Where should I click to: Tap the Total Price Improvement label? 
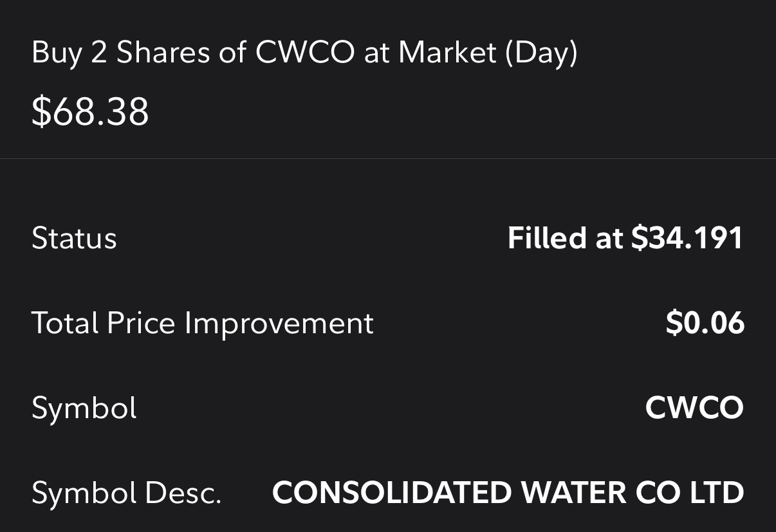coord(202,323)
